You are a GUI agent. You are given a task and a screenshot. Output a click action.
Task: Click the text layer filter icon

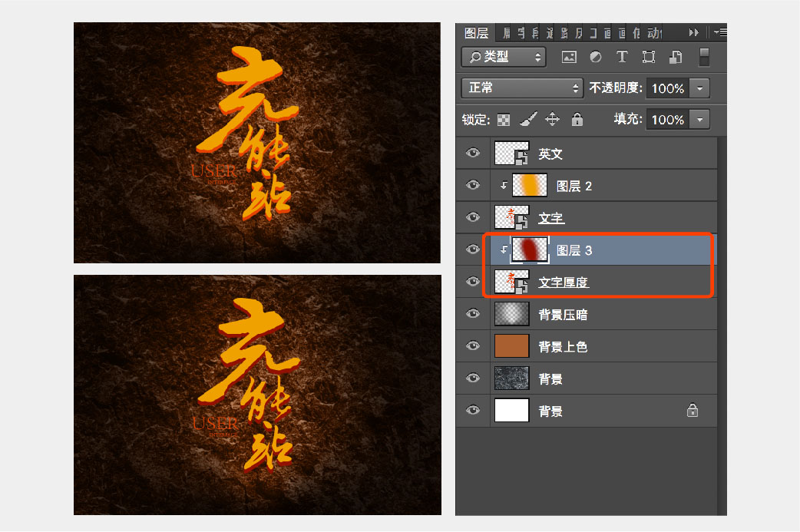click(x=622, y=57)
